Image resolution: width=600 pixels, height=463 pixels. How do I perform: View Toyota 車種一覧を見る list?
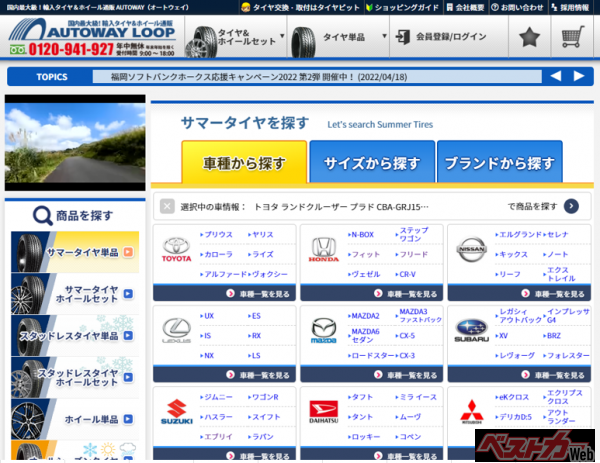click(225, 293)
